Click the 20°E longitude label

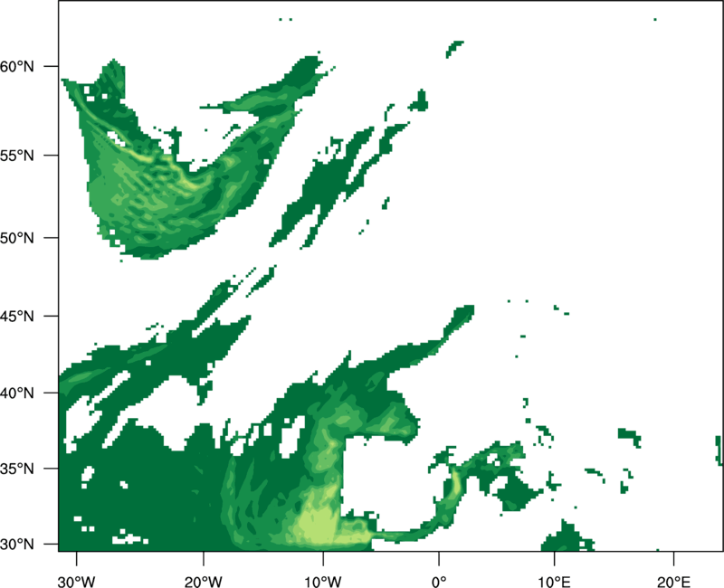point(673,582)
